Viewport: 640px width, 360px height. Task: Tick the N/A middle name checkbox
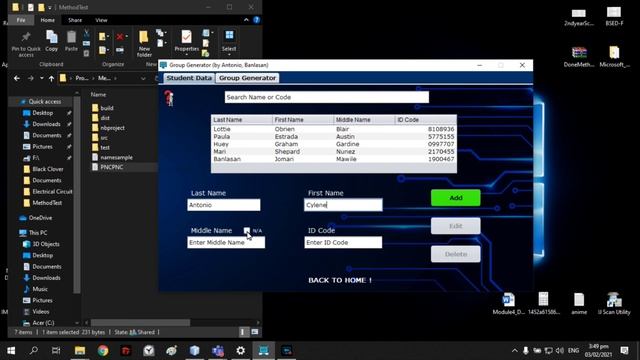pyautogui.click(x=247, y=231)
